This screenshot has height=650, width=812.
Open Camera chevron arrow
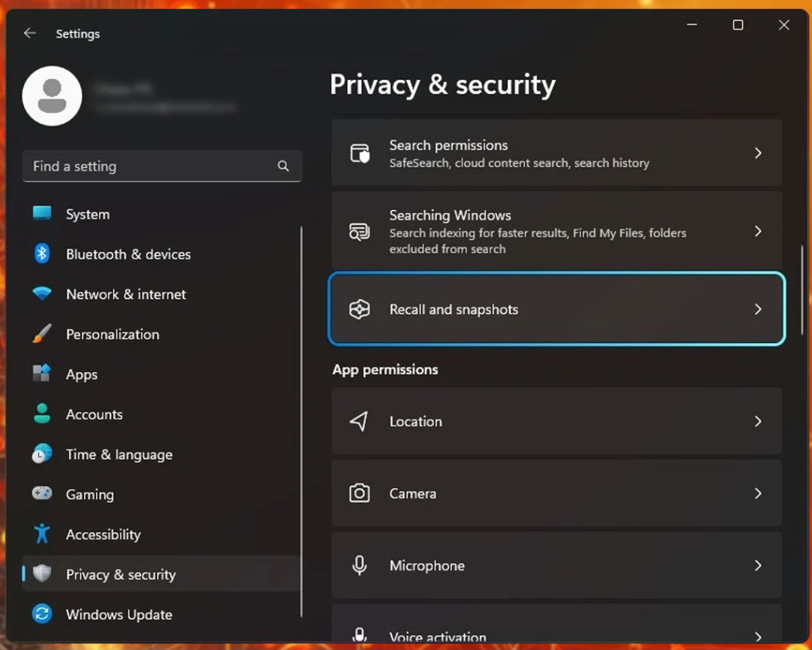(x=757, y=493)
